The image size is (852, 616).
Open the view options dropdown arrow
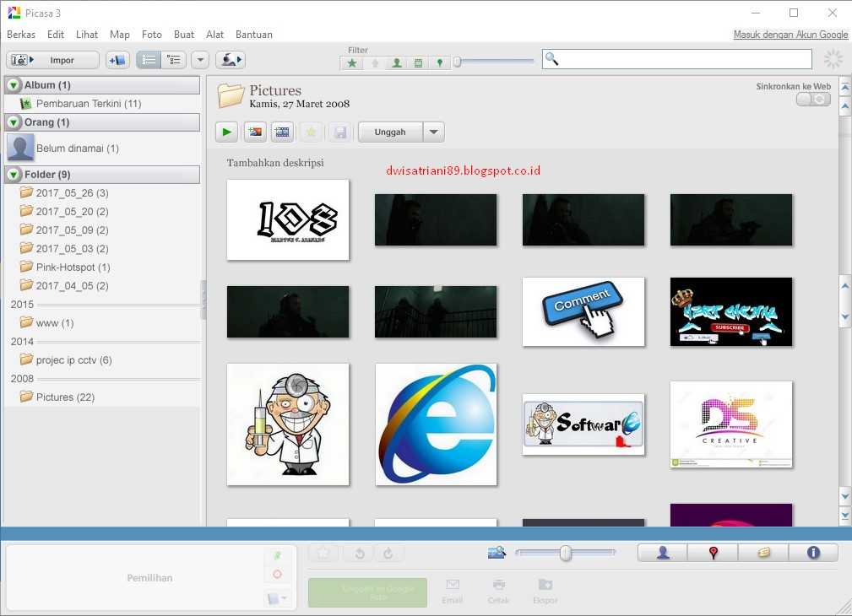pos(200,60)
